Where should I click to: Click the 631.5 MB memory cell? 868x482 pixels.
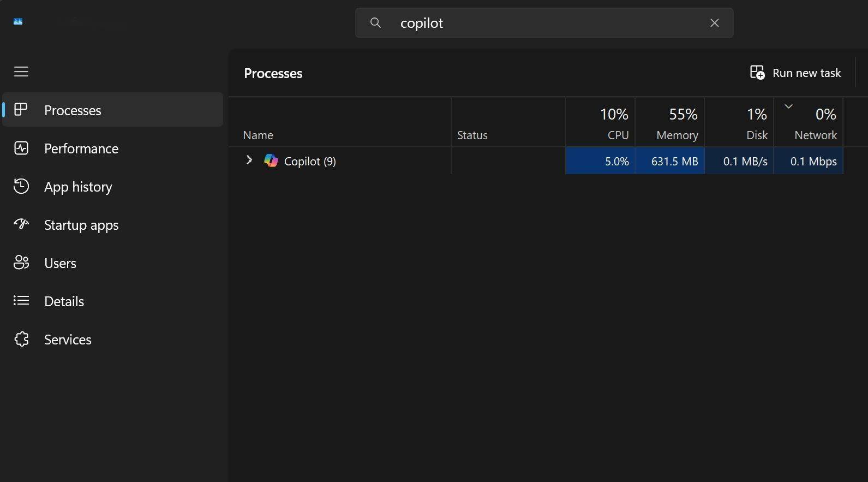coord(670,161)
